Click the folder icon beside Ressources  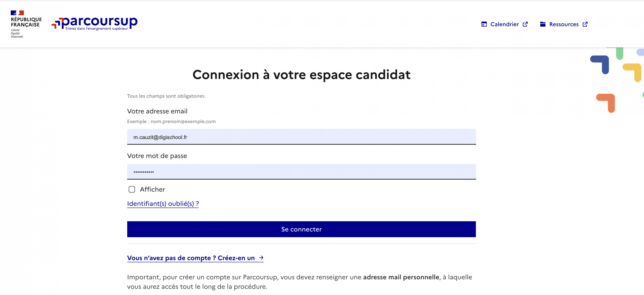(543, 24)
